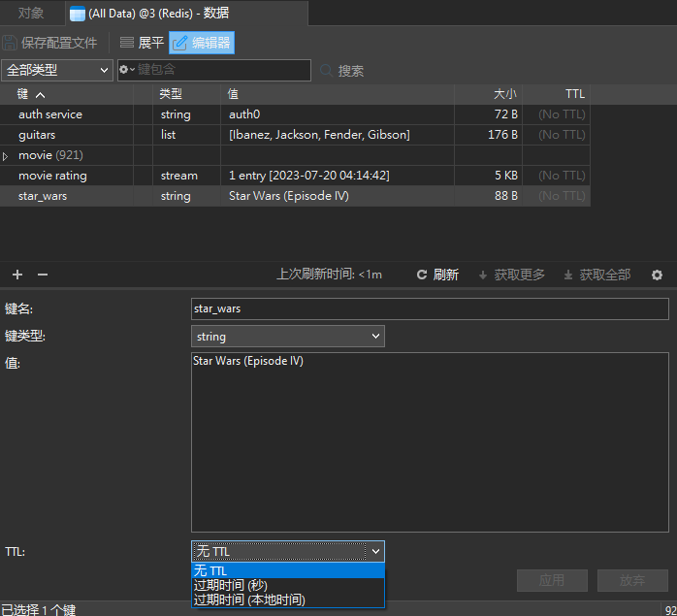Expand the movie (921) key group

click(x=5, y=156)
